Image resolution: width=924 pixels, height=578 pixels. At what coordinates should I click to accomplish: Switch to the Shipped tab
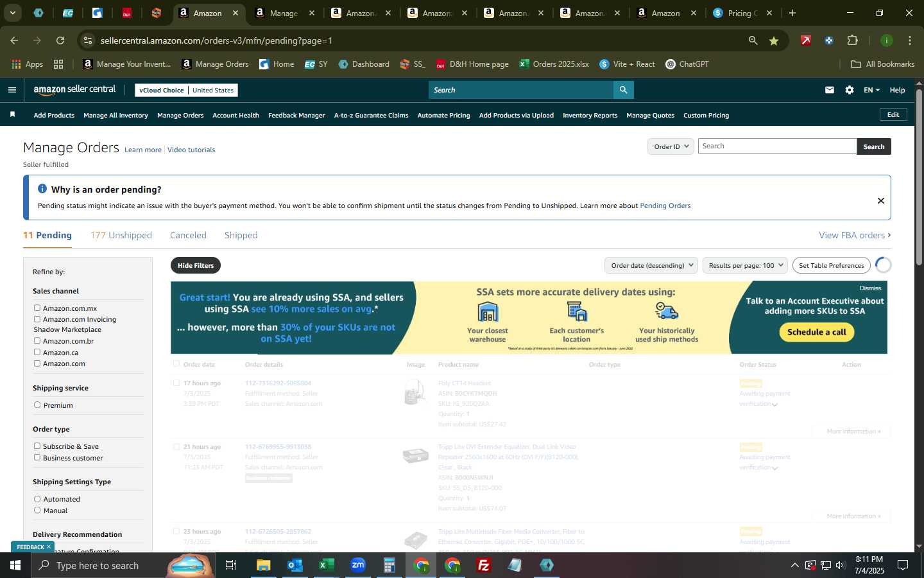click(x=241, y=235)
